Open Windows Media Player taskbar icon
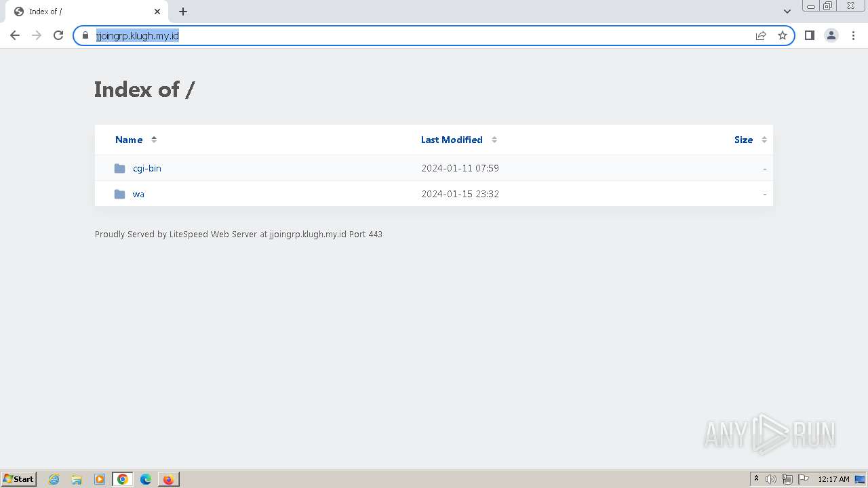The image size is (868, 488). [x=100, y=479]
